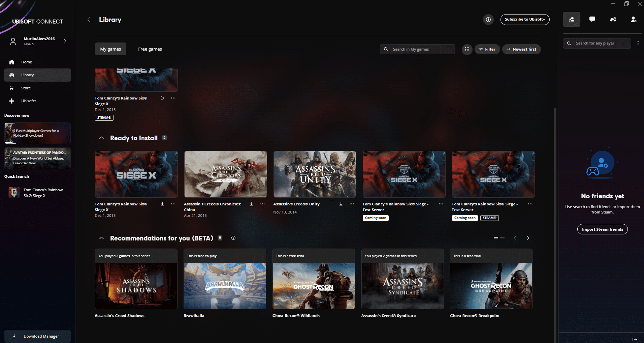This screenshot has width=644, height=343.
Task: Change the Newest first sort order
Action: 521,49
